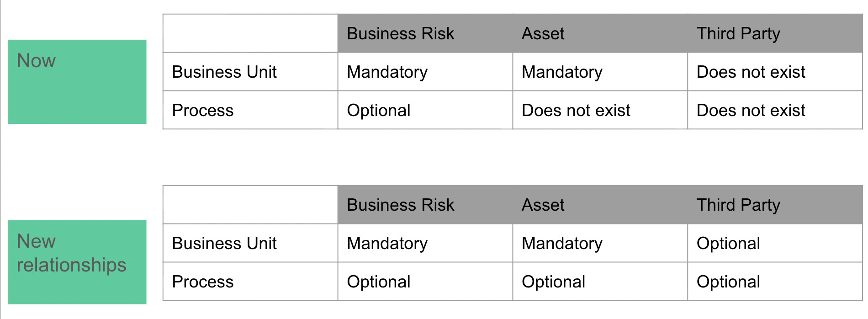Select Now table Business Unit / Third Party cell
868x319 pixels.
point(775,72)
